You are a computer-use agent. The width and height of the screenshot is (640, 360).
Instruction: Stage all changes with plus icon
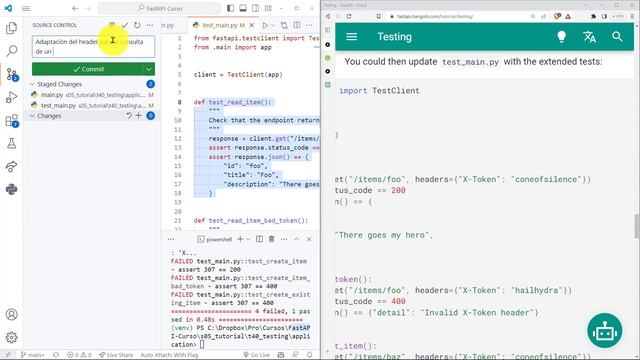[139, 116]
